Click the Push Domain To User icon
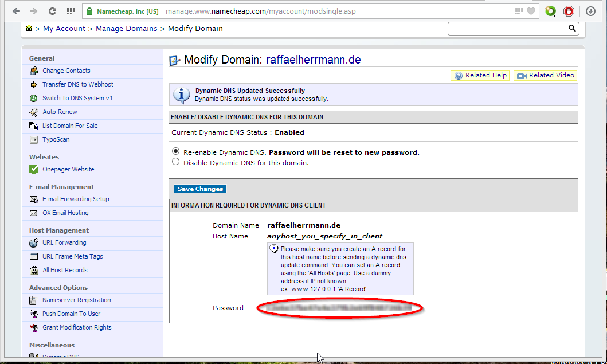This screenshot has height=364, width=607. pyautogui.click(x=34, y=314)
